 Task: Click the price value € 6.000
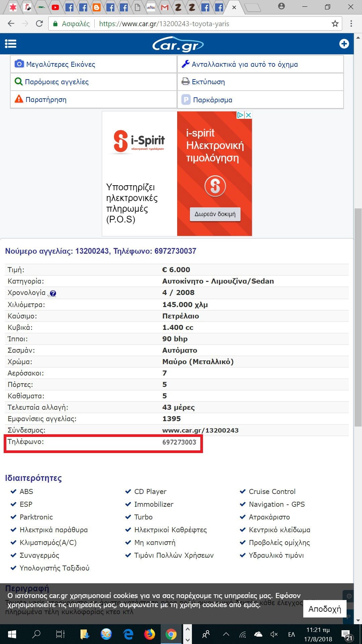click(x=176, y=270)
